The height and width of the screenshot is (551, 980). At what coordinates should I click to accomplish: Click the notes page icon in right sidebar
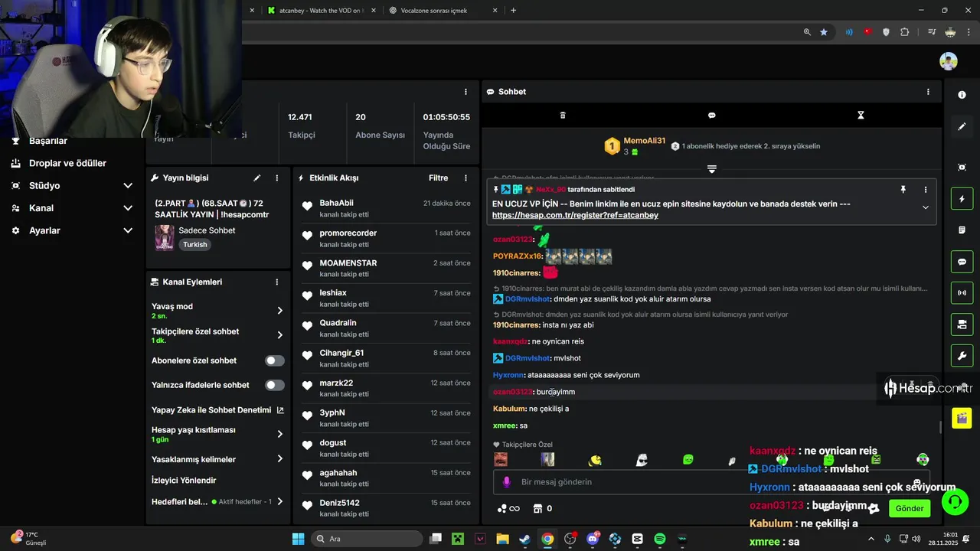[962, 230]
